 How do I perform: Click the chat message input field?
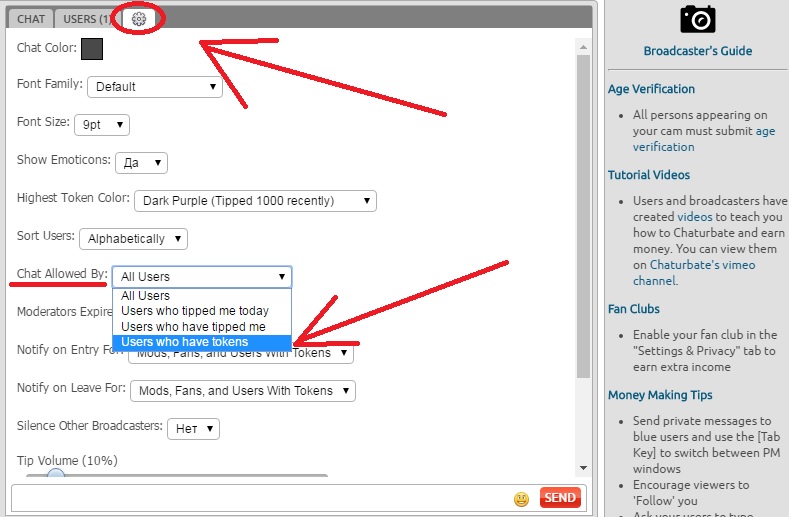coord(260,498)
